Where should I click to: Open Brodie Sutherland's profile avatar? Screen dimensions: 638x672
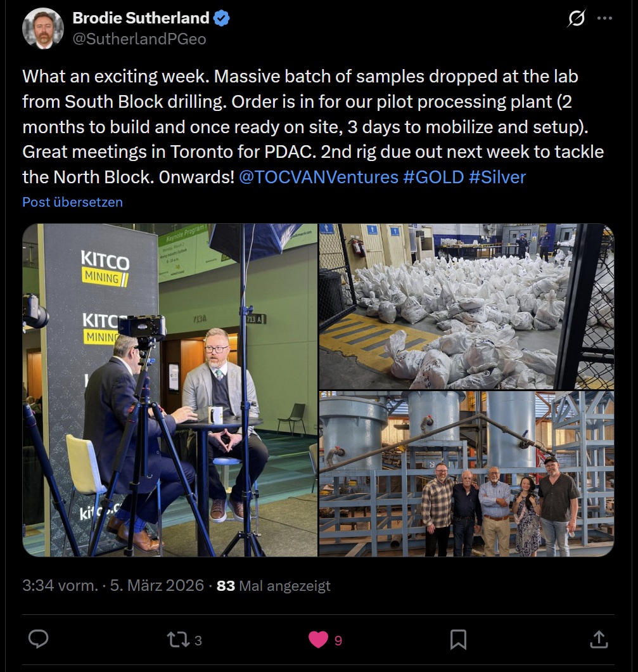42,29
